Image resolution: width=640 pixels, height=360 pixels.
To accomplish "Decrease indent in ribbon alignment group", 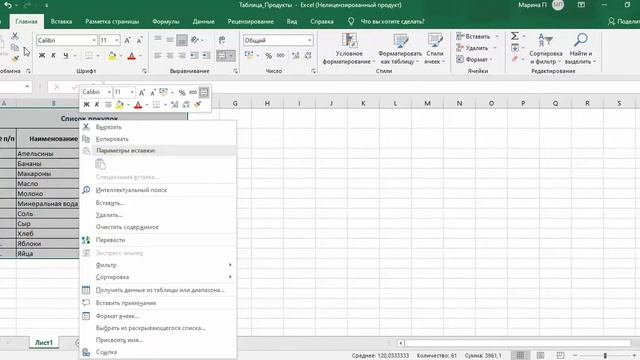I will click(x=194, y=56).
